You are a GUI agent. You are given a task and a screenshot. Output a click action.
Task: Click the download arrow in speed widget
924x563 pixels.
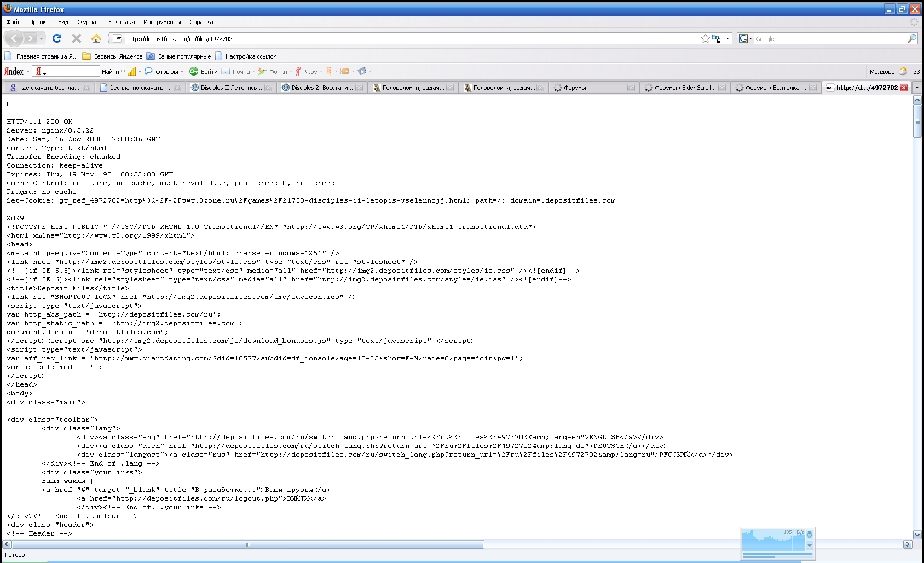pyautogui.click(x=810, y=534)
